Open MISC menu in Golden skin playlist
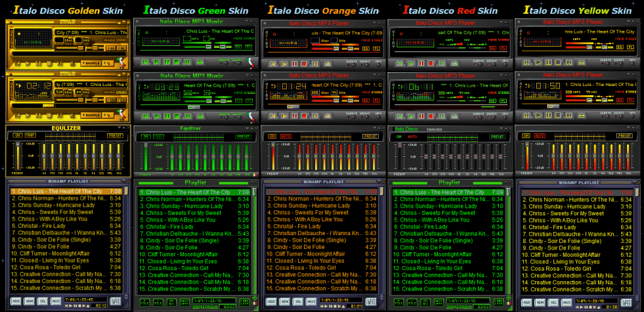 point(55,300)
